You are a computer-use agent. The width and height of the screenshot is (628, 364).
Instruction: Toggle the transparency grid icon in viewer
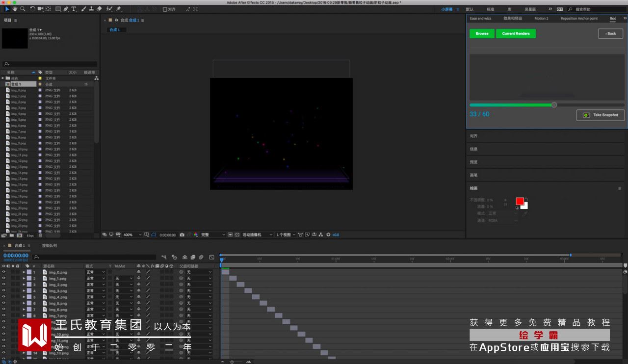pyautogui.click(x=237, y=235)
